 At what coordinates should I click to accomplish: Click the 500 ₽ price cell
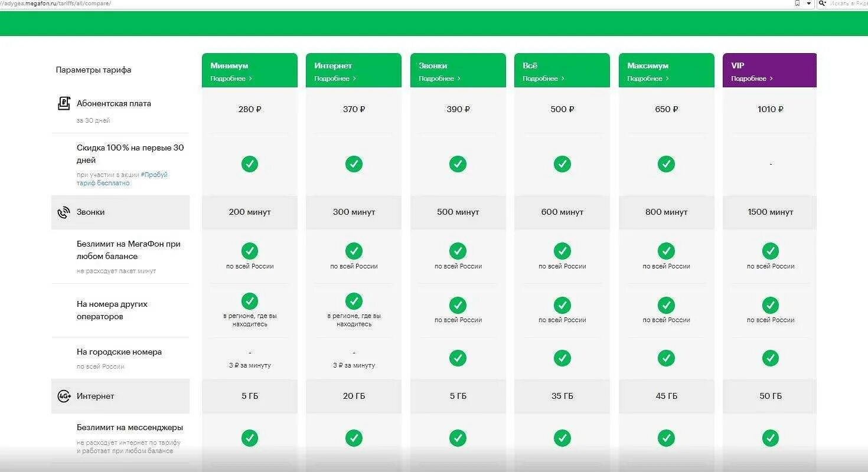tap(562, 109)
